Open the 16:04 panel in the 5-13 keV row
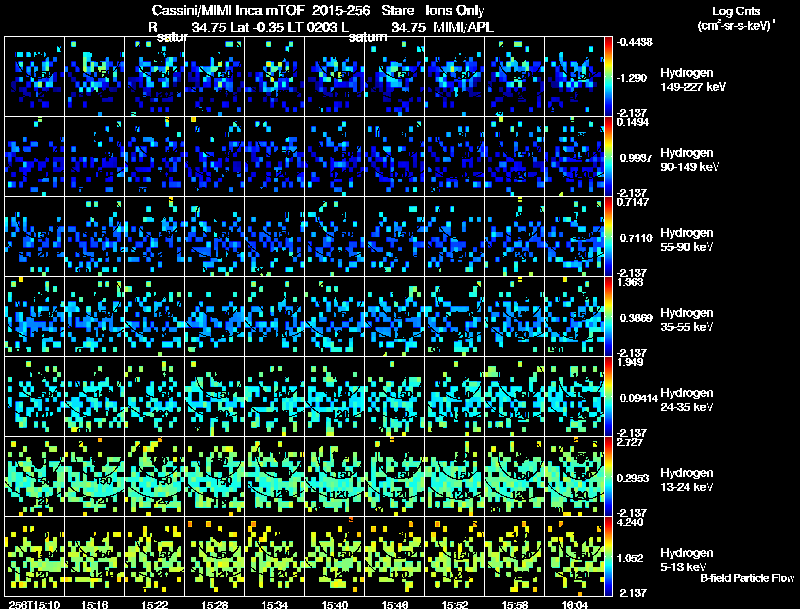 pos(575,556)
